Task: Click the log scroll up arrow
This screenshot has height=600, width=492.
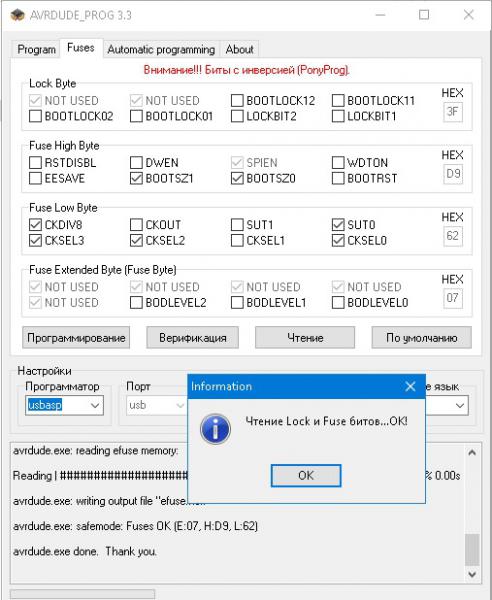Action: pos(472,453)
